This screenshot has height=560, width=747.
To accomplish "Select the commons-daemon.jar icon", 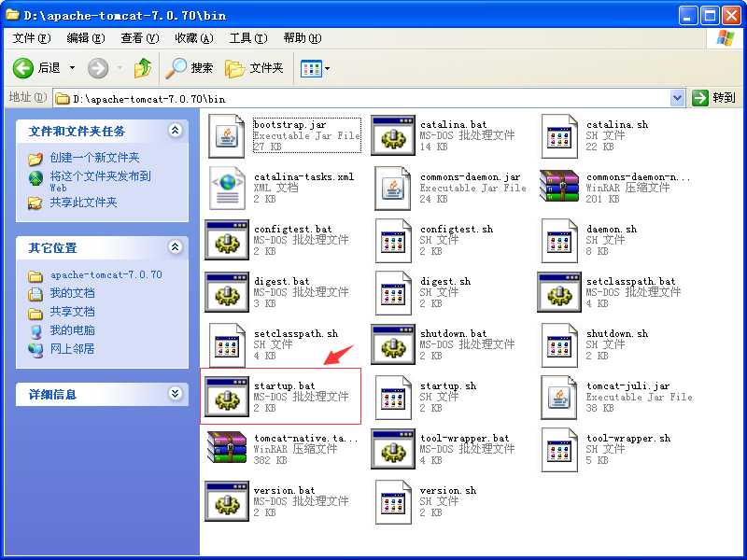I will point(393,189).
